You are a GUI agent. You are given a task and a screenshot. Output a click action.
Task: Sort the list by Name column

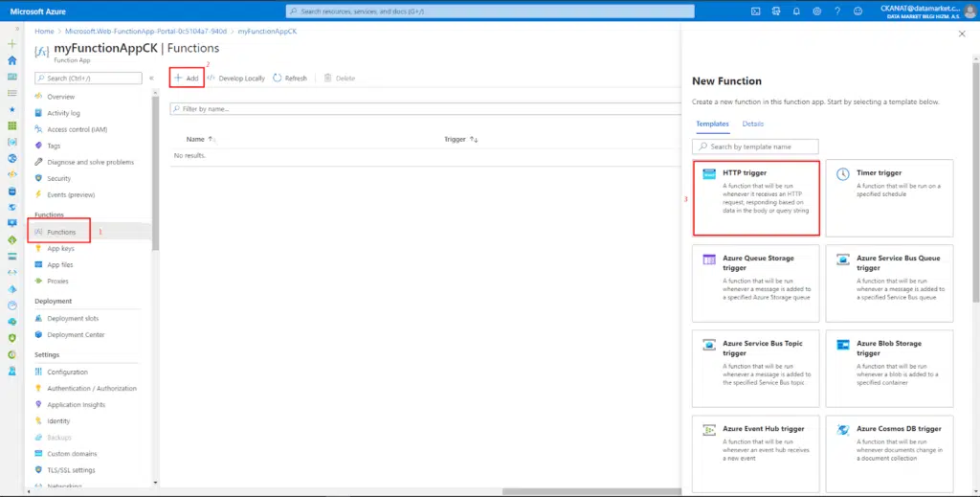pos(200,140)
